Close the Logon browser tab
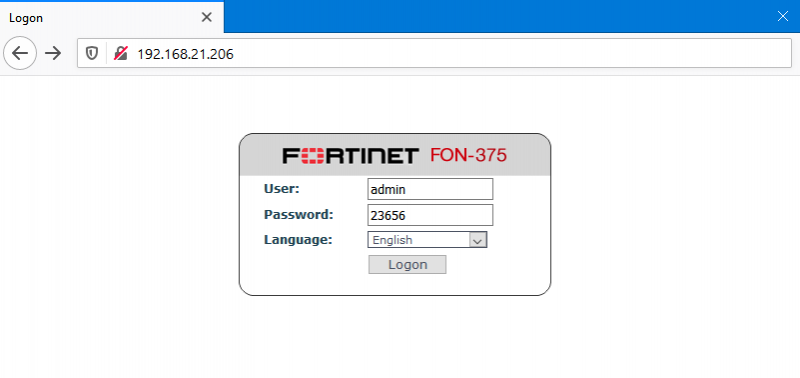This screenshot has width=800, height=378. pyautogui.click(x=206, y=17)
